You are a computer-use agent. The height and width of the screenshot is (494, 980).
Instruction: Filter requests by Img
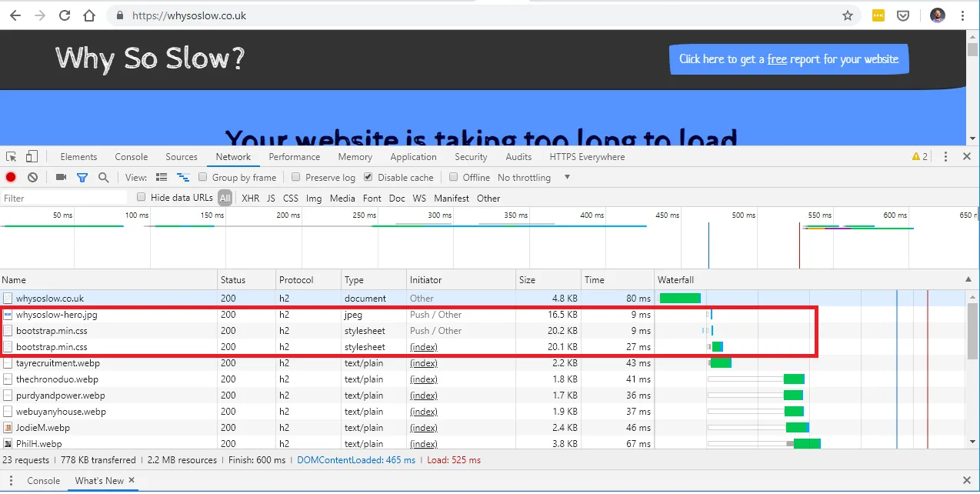(x=314, y=199)
